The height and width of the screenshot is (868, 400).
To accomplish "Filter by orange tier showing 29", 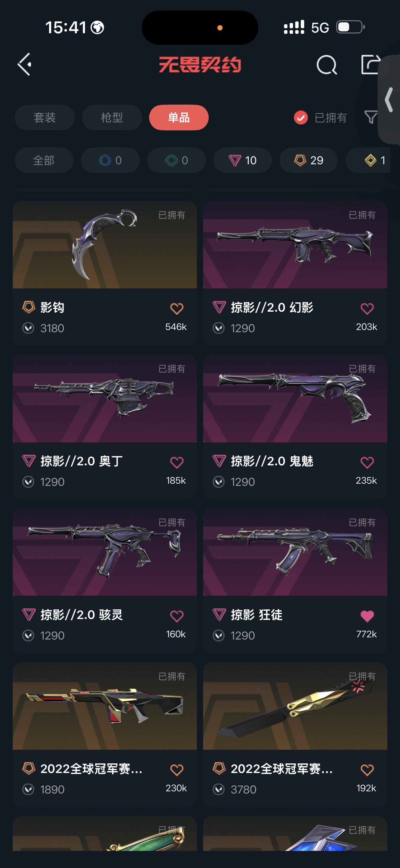I will pyautogui.click(x=309, y=160).
